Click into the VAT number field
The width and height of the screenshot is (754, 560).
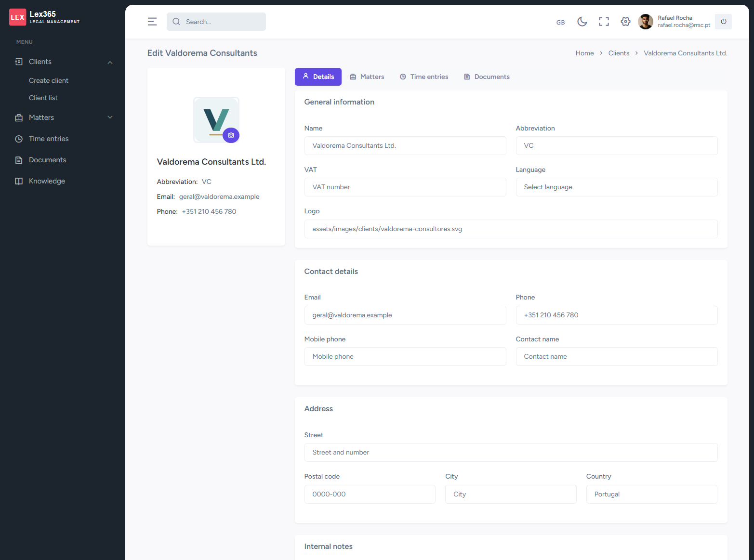coord(405,187)
